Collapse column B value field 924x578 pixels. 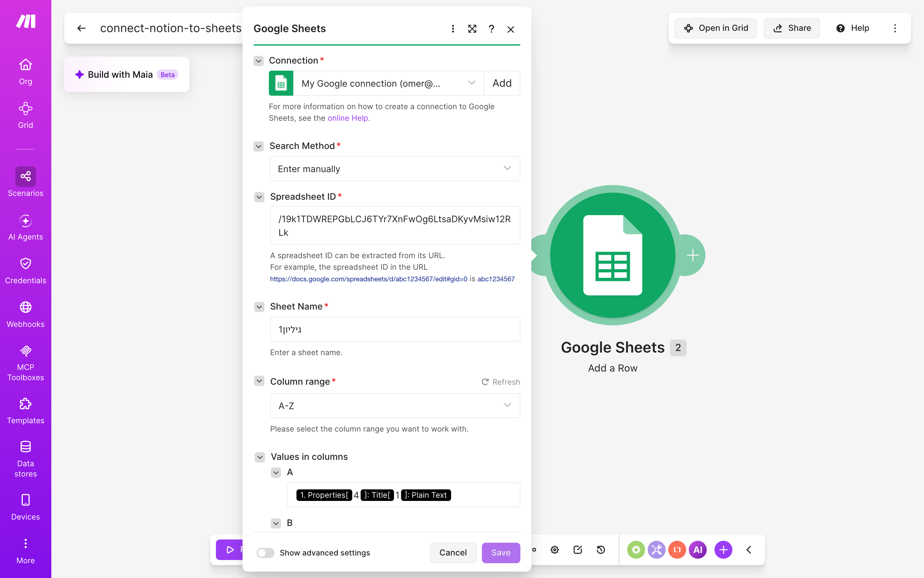coord(276,523)
